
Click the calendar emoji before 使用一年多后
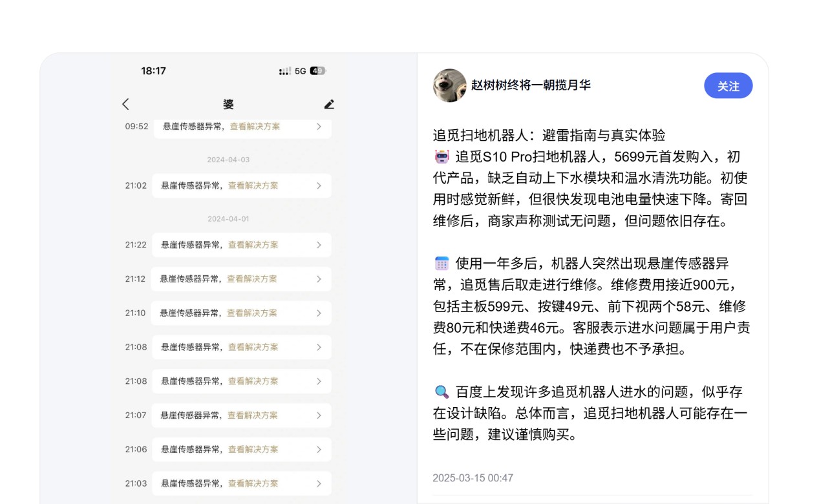click(x=441, y=263)
